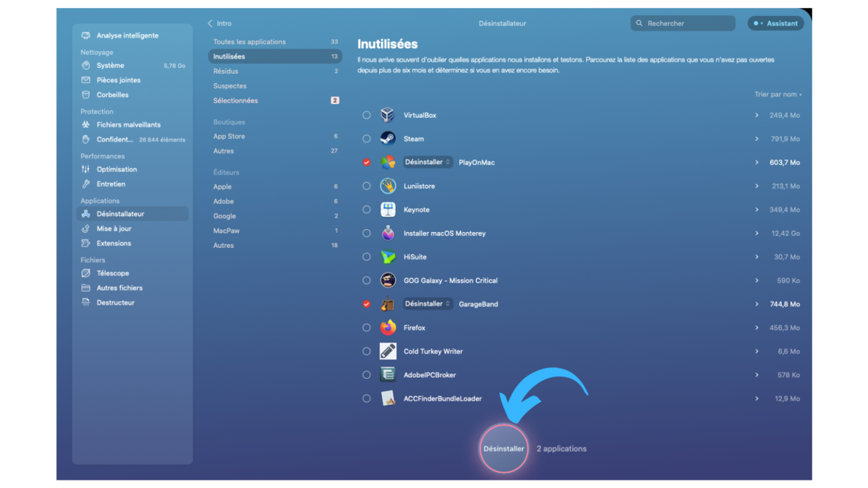Viewport: 868px width, 488px height.
Task: Check the AdobeIPCBroker selection checkbox
Action: [367, 375]
